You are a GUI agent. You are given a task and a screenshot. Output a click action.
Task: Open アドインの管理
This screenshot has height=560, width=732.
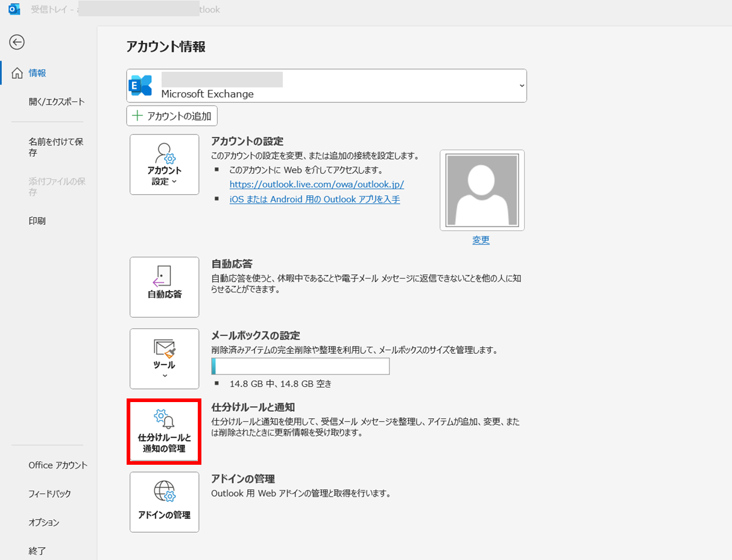164,502
